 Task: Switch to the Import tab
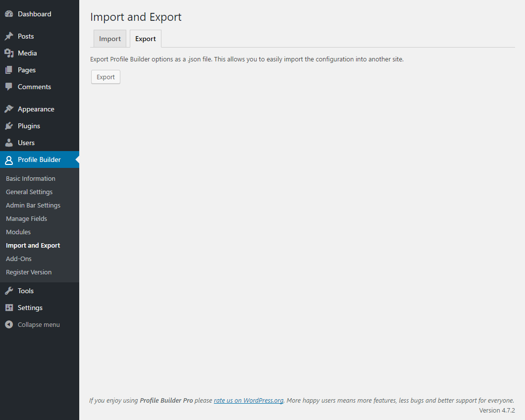(110, 39)
